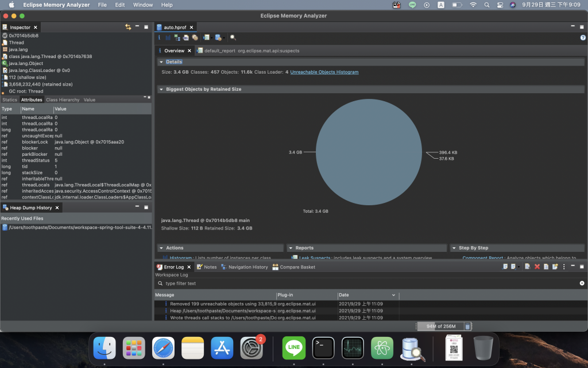Create a histogram from the toolbar
This screenshot has width=588, height=368.
coord(168,37)
